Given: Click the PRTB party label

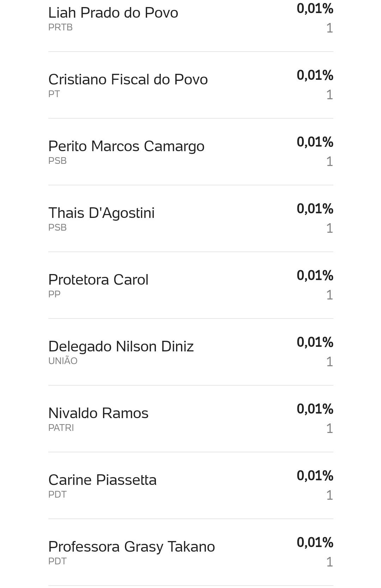Looking at the screenshot, I should click(x=60, y=27).
